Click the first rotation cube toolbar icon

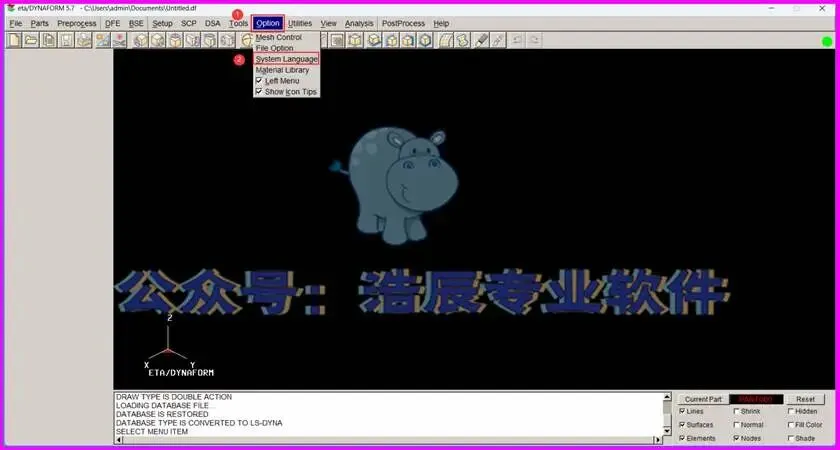tap(140, 40)
